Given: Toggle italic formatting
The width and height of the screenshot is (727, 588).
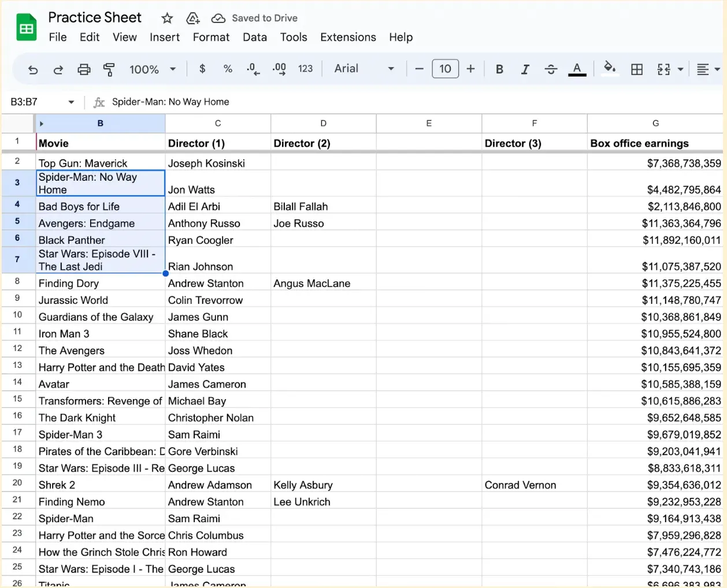Looking at the screenshot, I should click(525, 69).
